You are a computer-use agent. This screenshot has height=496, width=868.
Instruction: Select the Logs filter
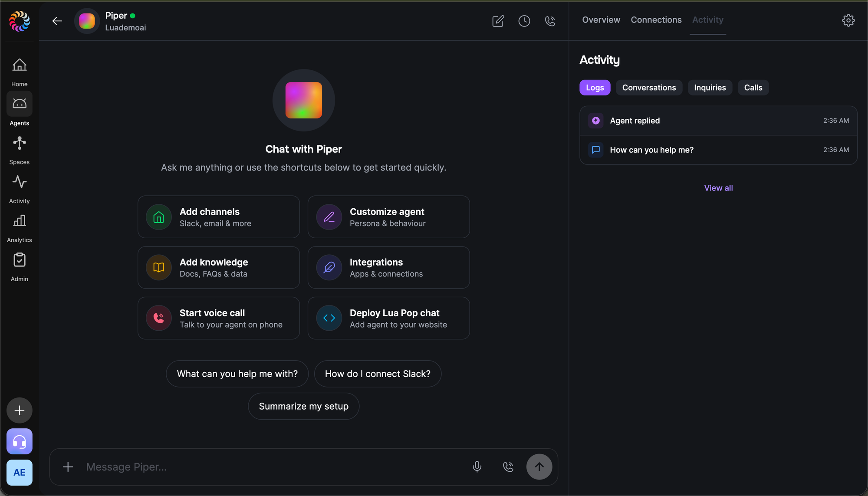595,88
